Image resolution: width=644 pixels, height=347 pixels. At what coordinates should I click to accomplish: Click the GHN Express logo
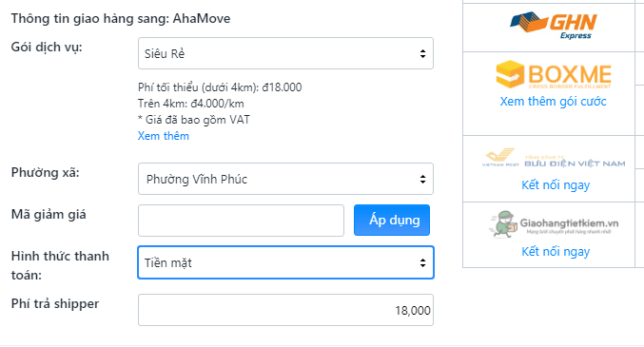point(554,26)
